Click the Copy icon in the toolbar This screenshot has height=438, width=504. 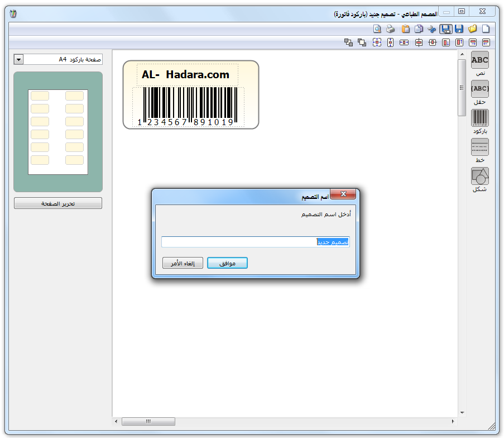[419, 29]
